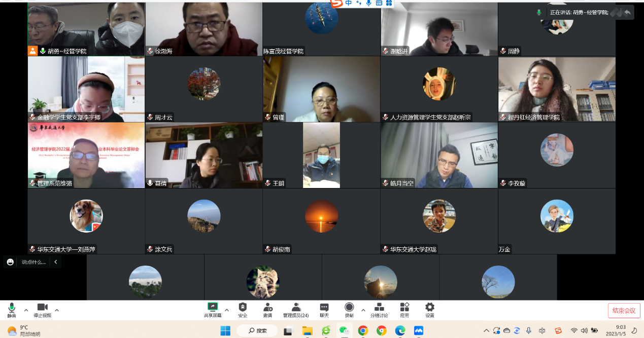Open the 设置 (Settings) gear
The width and height of the screenshot is (644, 338).
click(429, 308)
